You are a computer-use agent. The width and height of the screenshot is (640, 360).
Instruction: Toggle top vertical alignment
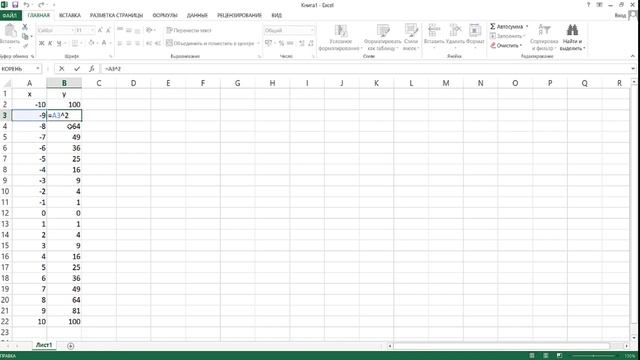120,30
